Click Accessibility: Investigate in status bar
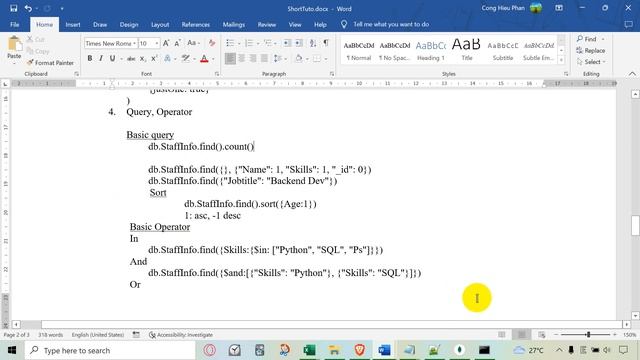Screen dimensions: 640x360 (x=181, y=335)
